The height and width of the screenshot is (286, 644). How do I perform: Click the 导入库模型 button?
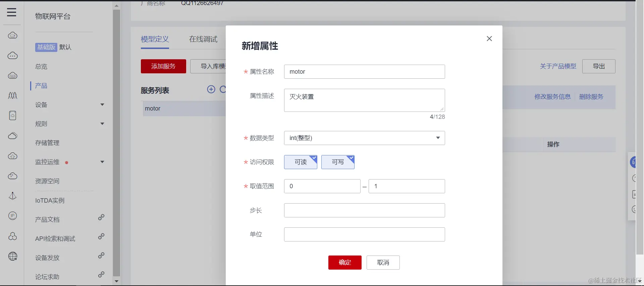(208, 66)
